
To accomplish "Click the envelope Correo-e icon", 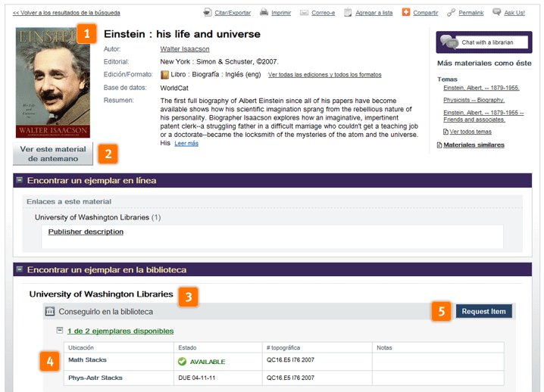I will tap(304, 13).
